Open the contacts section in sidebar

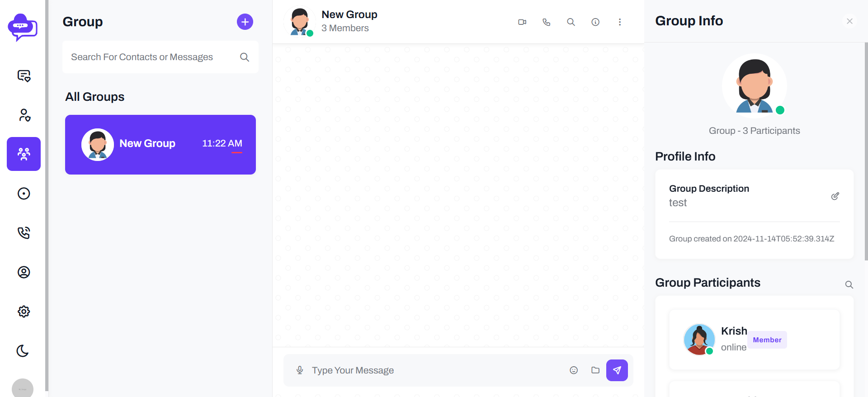coord(24,115)
